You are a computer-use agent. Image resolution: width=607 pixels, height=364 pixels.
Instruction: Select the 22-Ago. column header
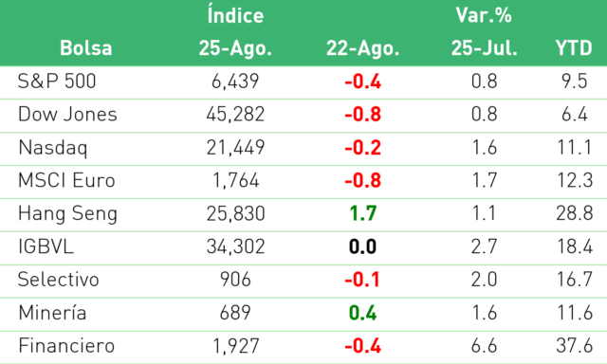point(362,48)
